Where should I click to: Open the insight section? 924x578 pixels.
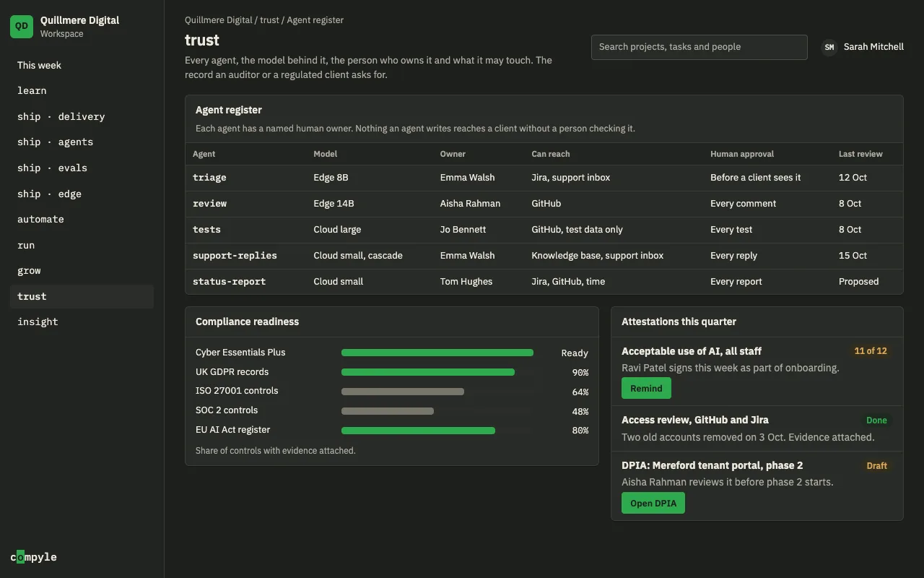click(82, 322)
